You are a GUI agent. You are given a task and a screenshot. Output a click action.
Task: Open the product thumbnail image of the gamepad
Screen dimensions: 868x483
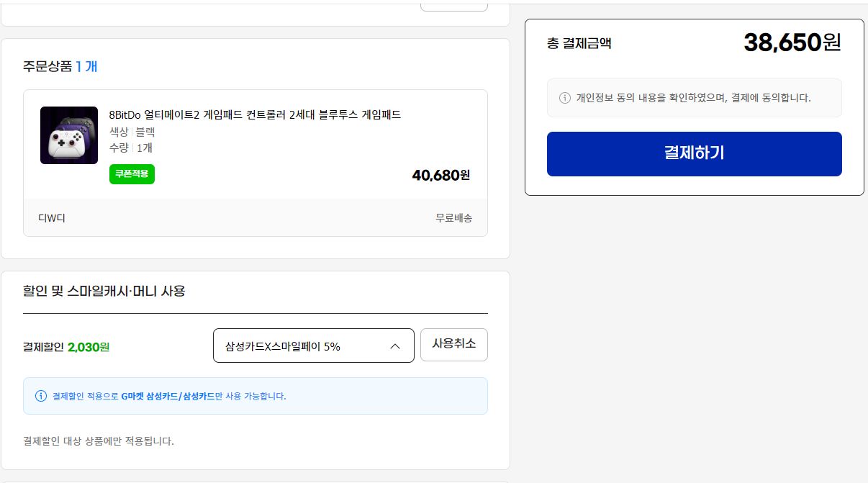pos(69,135)
